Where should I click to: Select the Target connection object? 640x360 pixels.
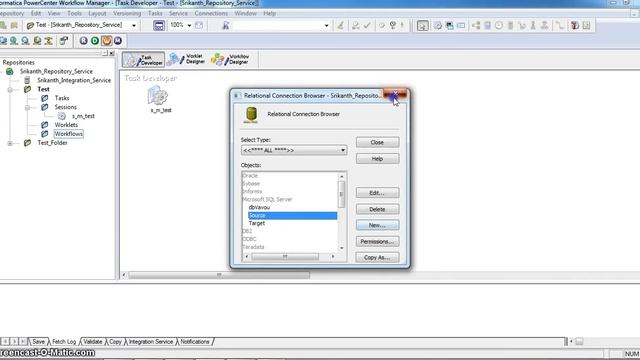pyautogui.click(x=257, y=223)
